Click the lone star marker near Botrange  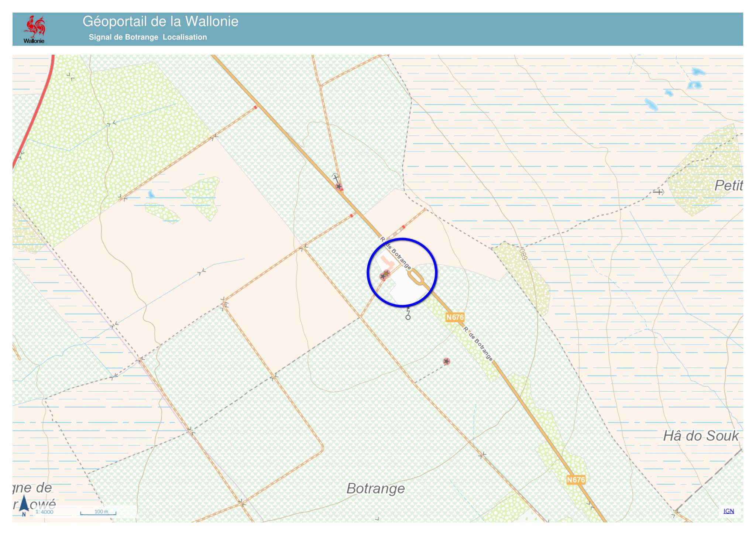pos(446,361)
